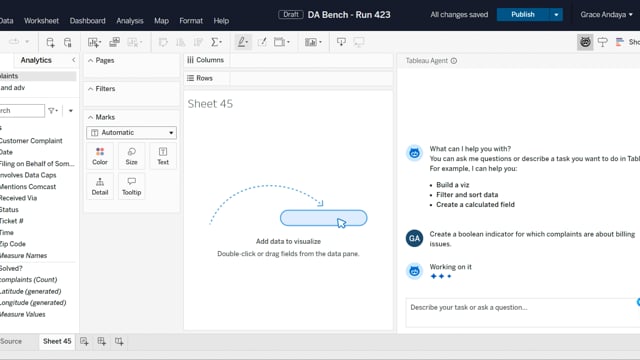Switch to the Analytics pane tab

[x=36, y=60]
